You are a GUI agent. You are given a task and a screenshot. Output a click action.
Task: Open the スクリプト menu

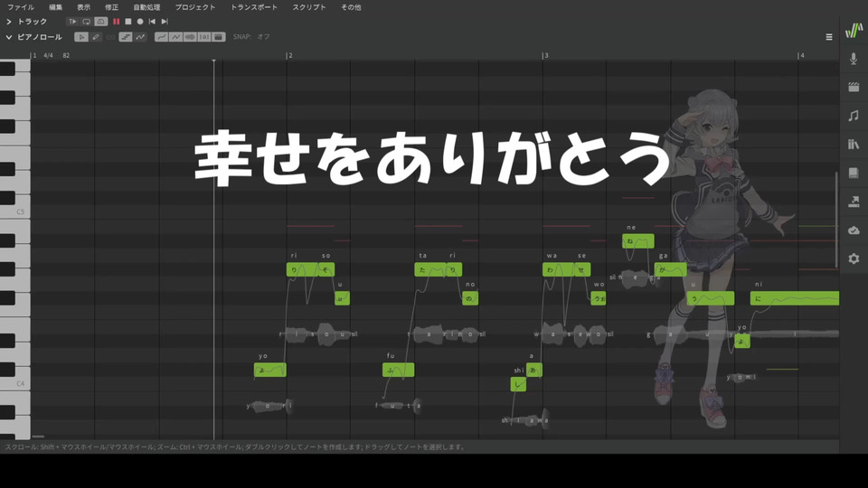[309, 7]
